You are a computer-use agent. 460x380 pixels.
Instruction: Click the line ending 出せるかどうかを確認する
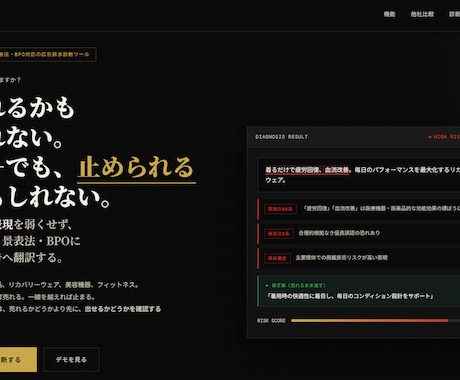click(80, 309)
